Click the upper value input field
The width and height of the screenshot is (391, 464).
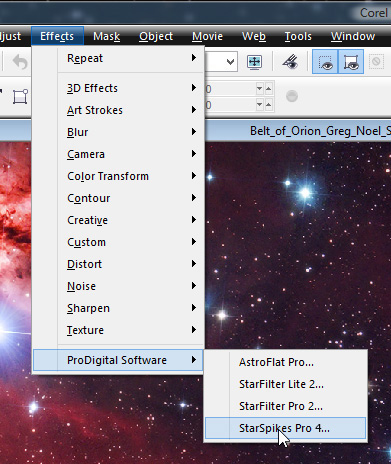point(229,89)
